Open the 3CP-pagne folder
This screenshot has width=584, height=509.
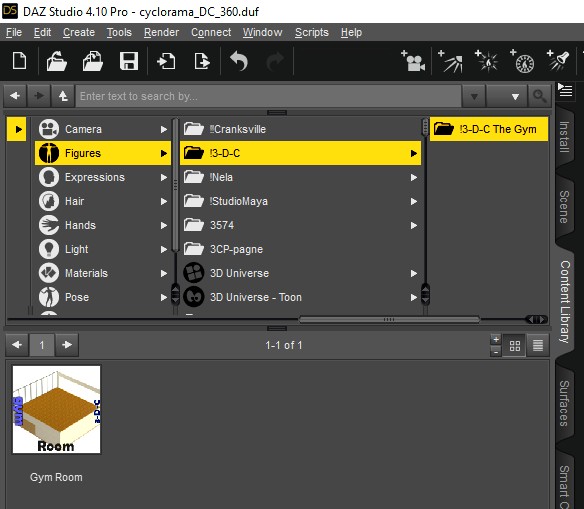[x=301, y=249]
